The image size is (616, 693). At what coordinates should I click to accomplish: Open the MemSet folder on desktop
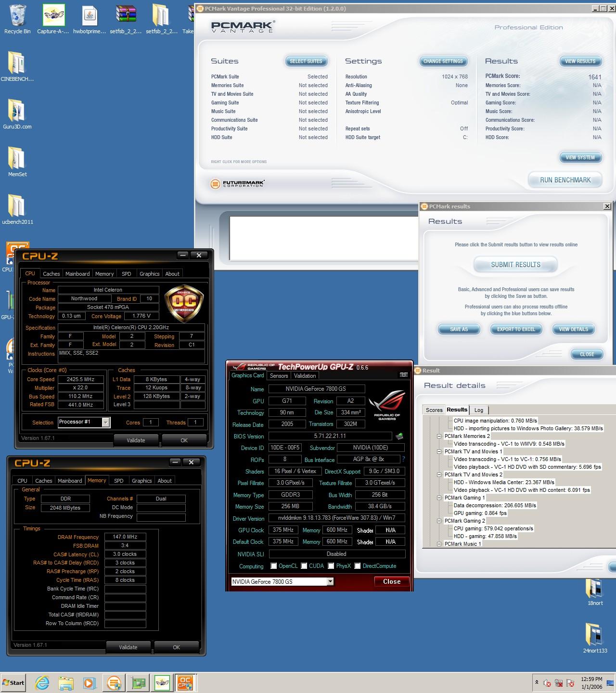pos(17,162)
